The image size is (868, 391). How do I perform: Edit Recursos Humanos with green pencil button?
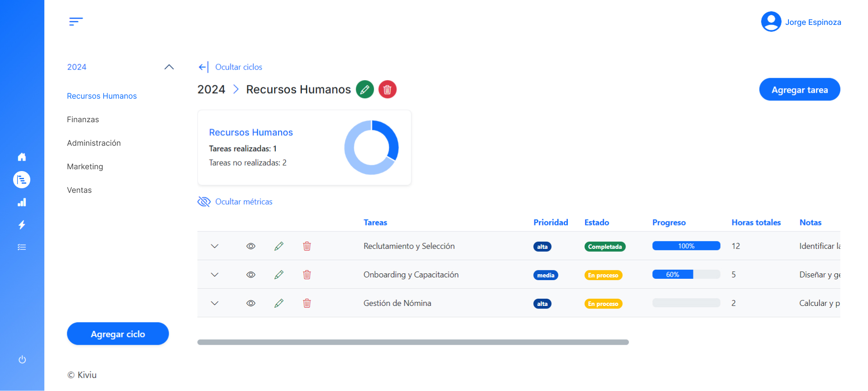pyautogui.click(x=365, y=89)
